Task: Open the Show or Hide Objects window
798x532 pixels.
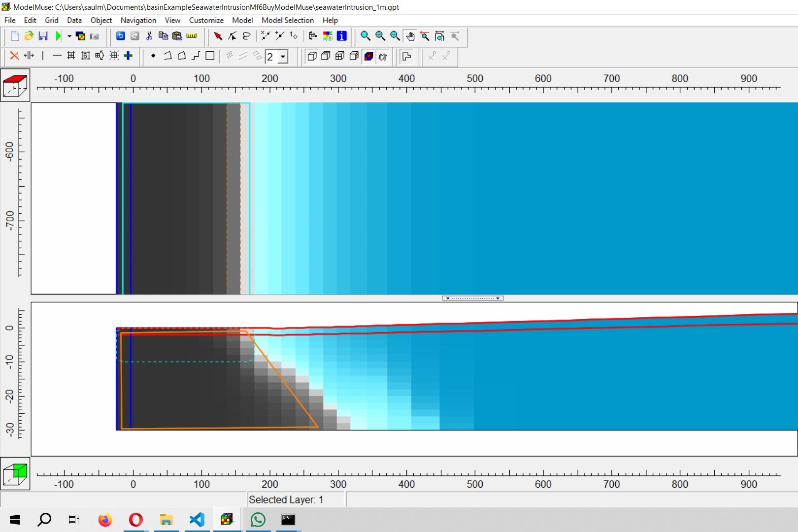Action: pos(313,36)
